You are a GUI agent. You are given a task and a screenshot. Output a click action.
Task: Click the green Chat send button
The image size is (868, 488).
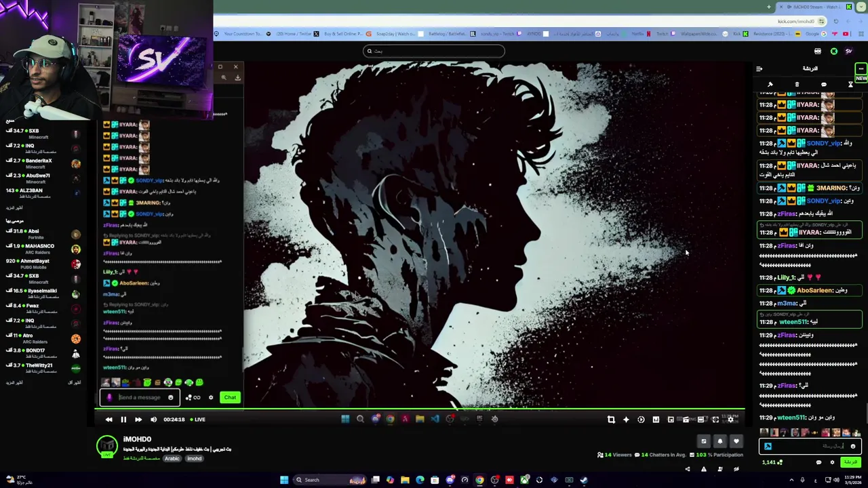[230, 398]
